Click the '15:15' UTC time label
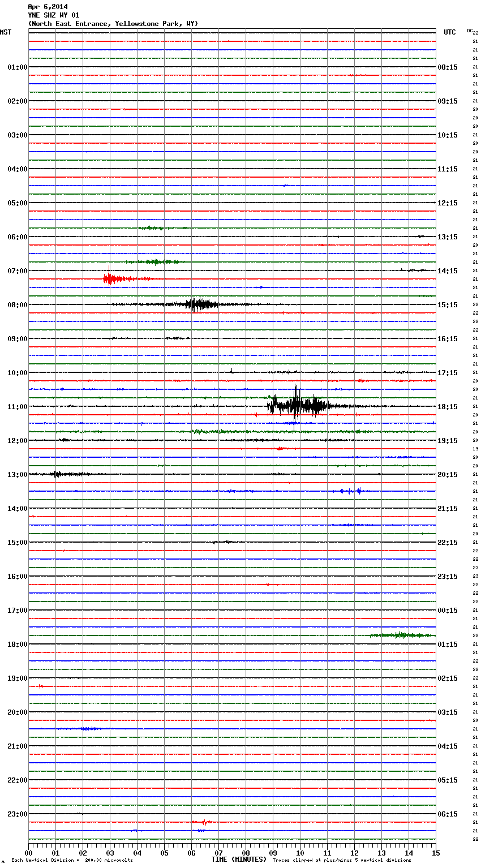The width and height of the screenshot is (481, 868). click(x=448, y=305)
